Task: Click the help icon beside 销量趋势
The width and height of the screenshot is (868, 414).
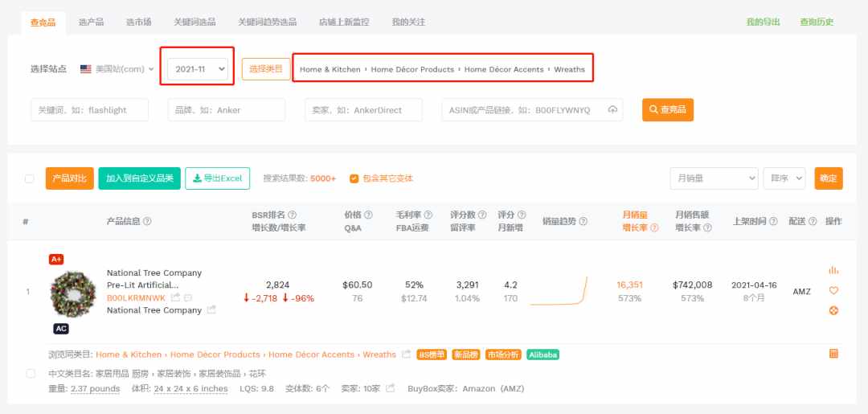Action: (x=583, y=221)
